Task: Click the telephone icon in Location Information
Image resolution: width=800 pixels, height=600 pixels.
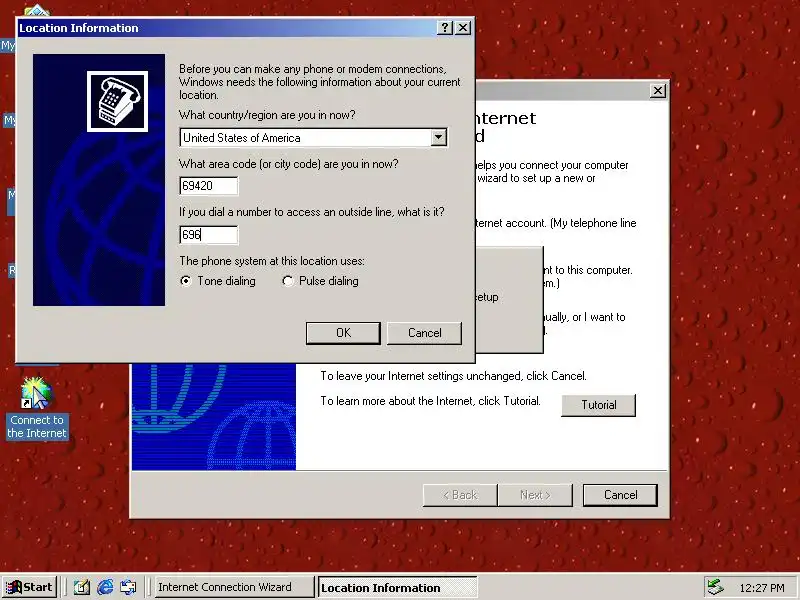Action: tap(118, 101)
